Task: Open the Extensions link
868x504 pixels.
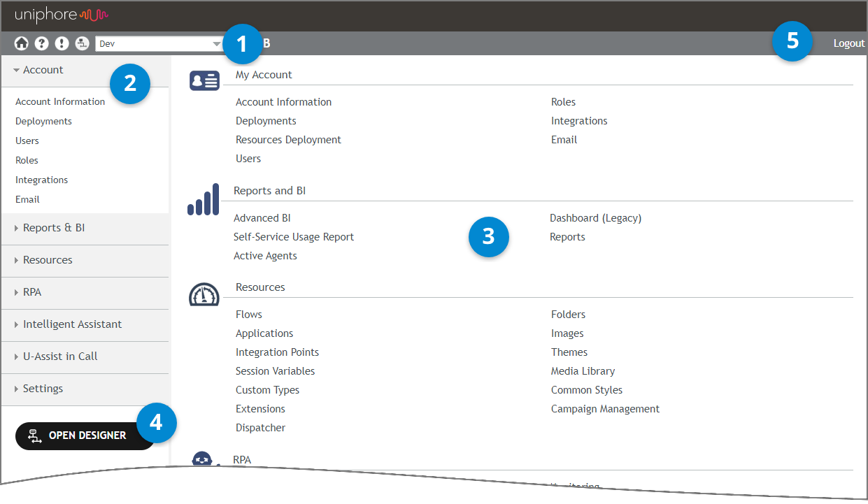Action: click(260, 409)
